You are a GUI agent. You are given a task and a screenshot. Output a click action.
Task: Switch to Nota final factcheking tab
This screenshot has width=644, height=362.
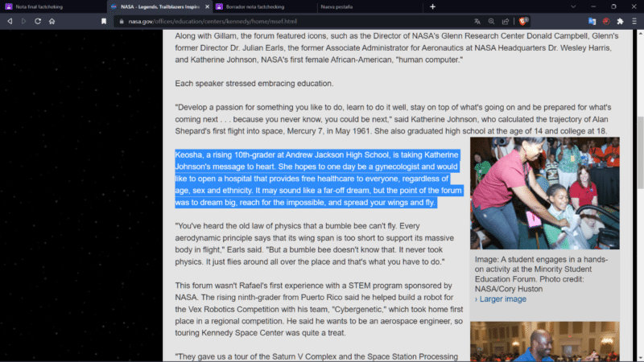[48, 6]
